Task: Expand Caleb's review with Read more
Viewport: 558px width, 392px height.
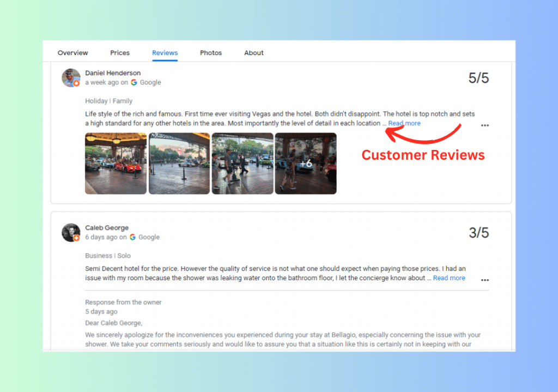Action: [x=448, y=278]
